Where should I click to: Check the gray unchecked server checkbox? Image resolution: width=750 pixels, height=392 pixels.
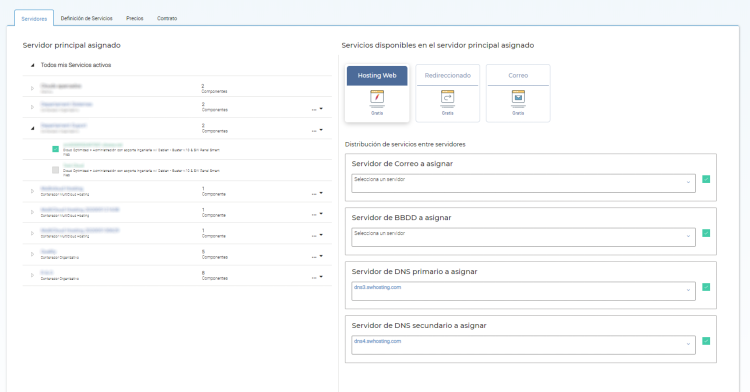point(55,170)
